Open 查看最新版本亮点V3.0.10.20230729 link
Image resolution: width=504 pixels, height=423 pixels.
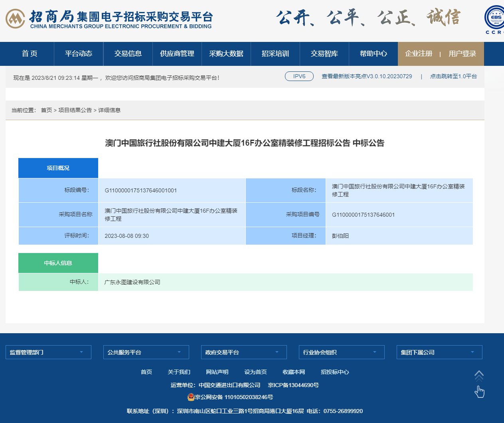(x=367, y=76)
